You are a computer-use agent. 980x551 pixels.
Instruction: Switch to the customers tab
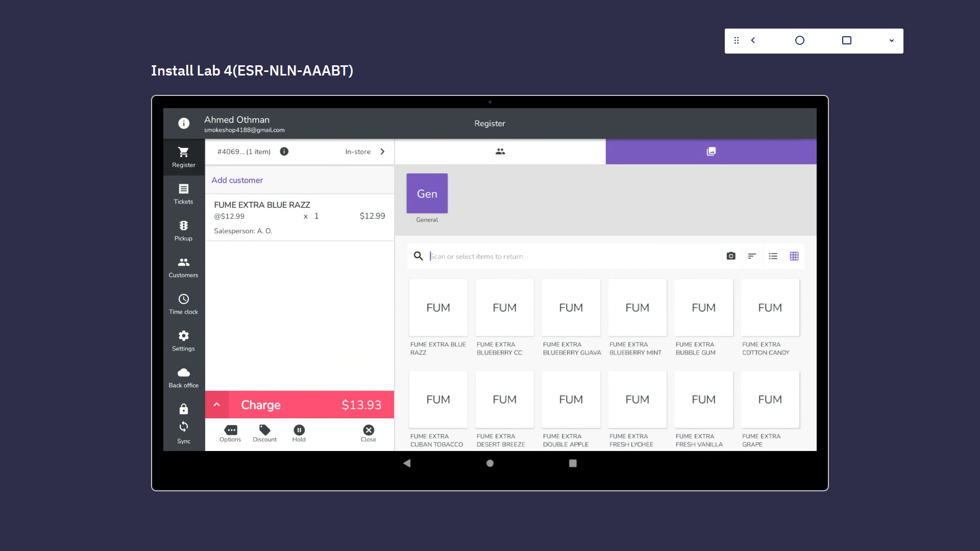[x=500, y=152]
